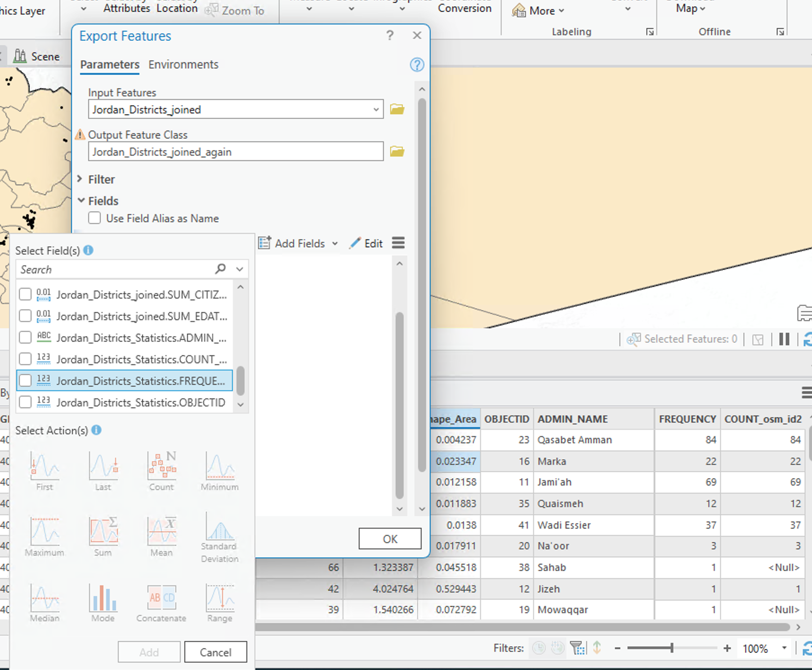This screenshot has height=670, width=812.
Task: Click the Select Fields search box
Action: click(112, 269)
